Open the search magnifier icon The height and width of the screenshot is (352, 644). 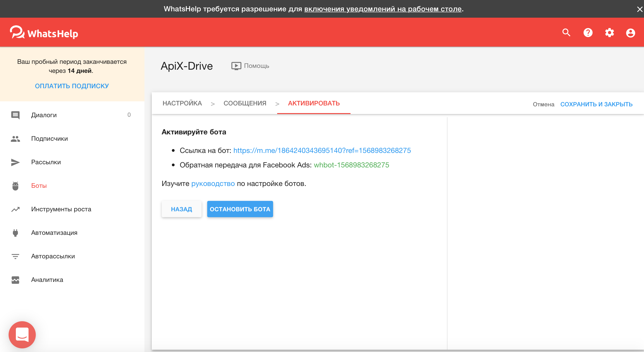566,33
